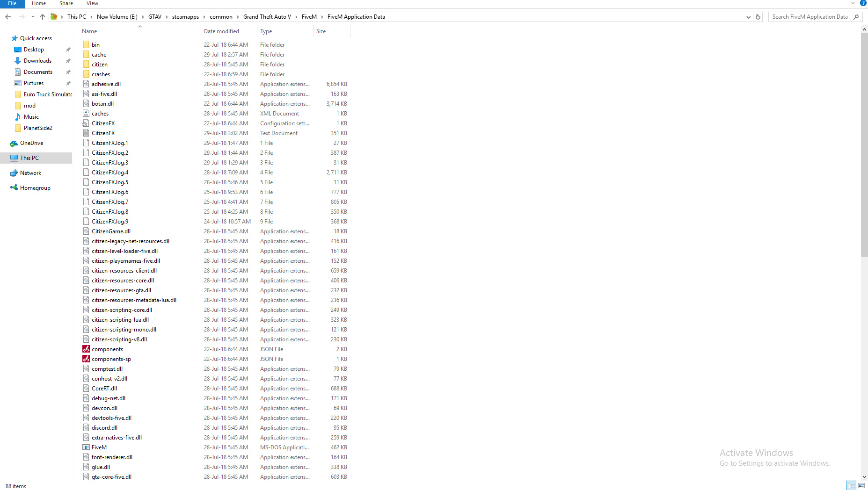Open Homegroup in the navigation pane
Viewport: 868px width, 490px height.
(35, 188)
